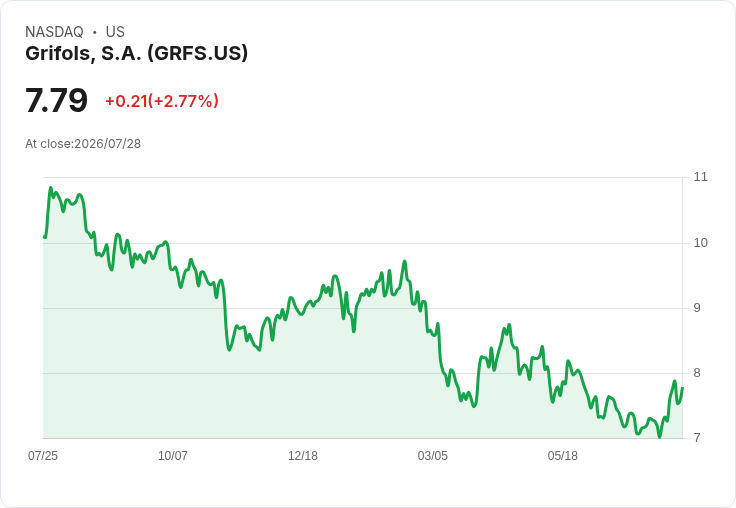
Task: Click the 11 price axis label
Action: (x=700, y=177)
